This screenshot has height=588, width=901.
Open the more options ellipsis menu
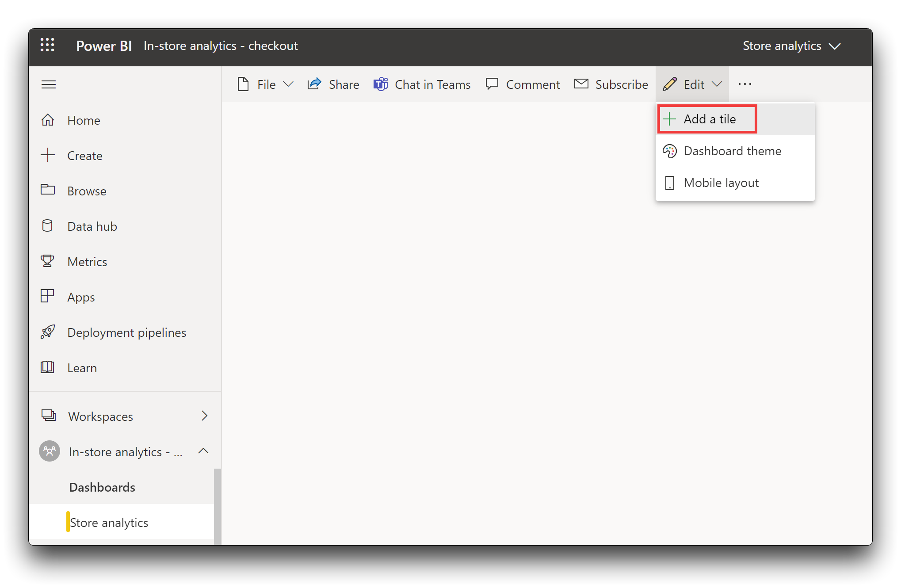pos(745,84)
